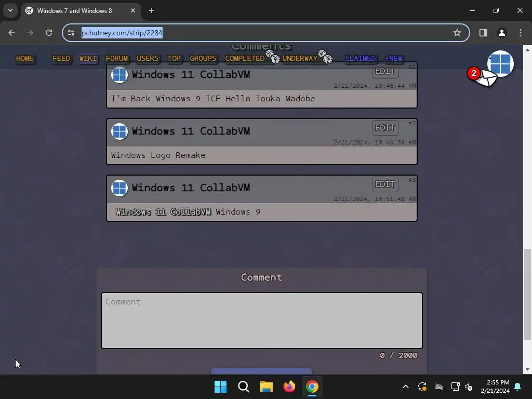Open the CLAIMED strips link
Screen dimensions: 532x399
point(361,58)
